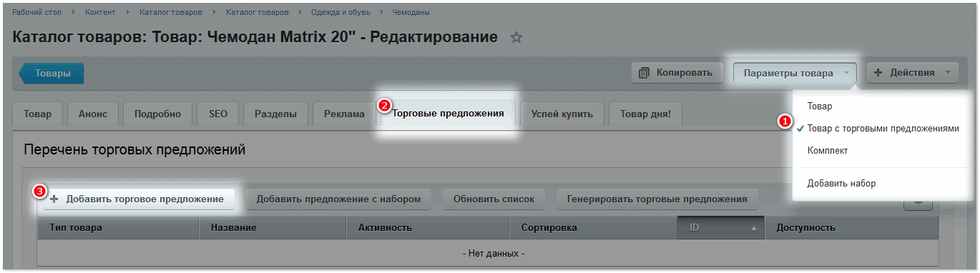Choose Товар с торговыми предложениями option

(x=883, y=128)
